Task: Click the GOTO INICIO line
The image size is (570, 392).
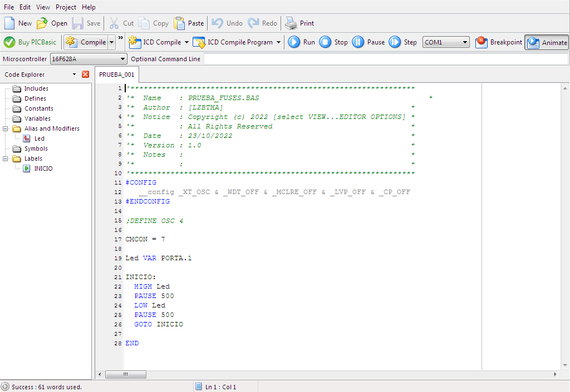Action: [x=159, y=324]
